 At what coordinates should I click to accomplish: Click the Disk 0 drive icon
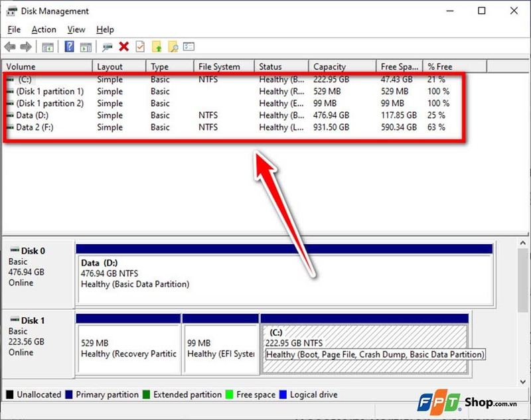[15, 250]
